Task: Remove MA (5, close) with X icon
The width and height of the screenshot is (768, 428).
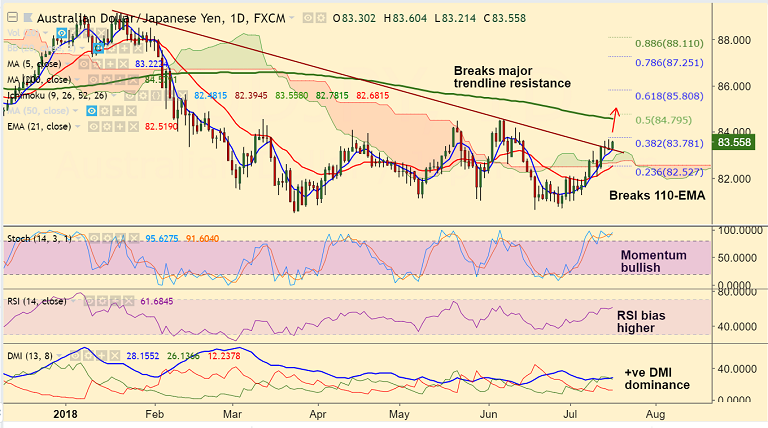Action: click(123, 64)
